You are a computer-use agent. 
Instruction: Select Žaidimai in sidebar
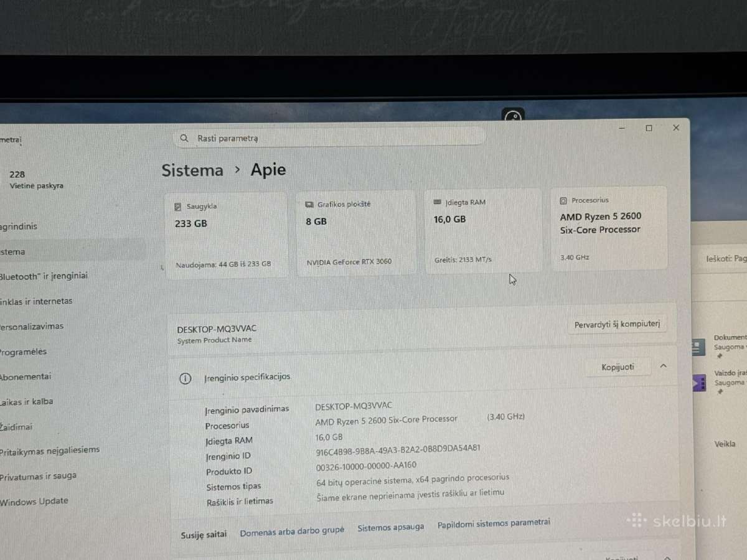click(16, 427)
